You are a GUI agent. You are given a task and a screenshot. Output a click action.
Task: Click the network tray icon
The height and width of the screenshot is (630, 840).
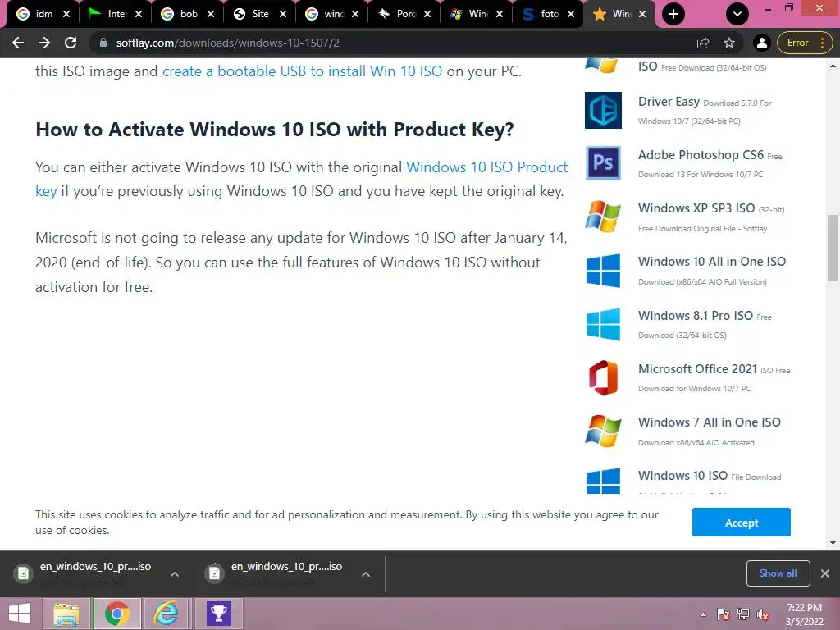click(743, 614)
